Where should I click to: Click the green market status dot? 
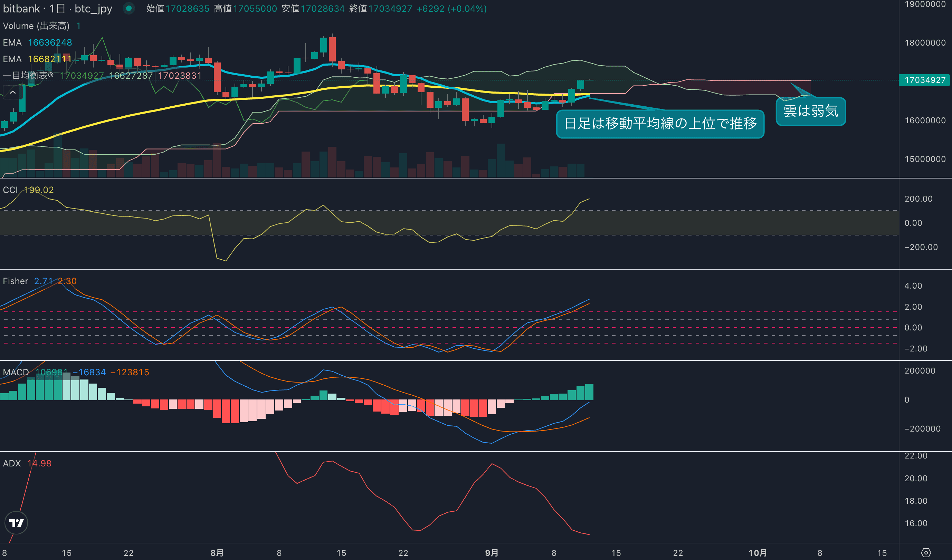(129, 8)
